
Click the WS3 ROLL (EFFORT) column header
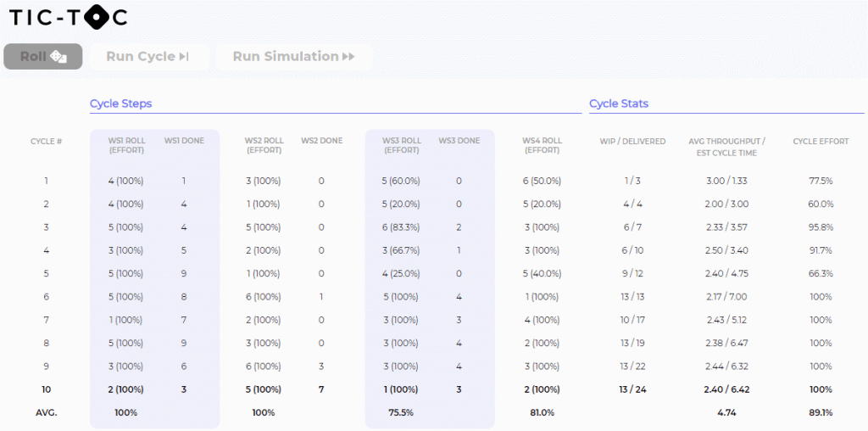point(403,145)
